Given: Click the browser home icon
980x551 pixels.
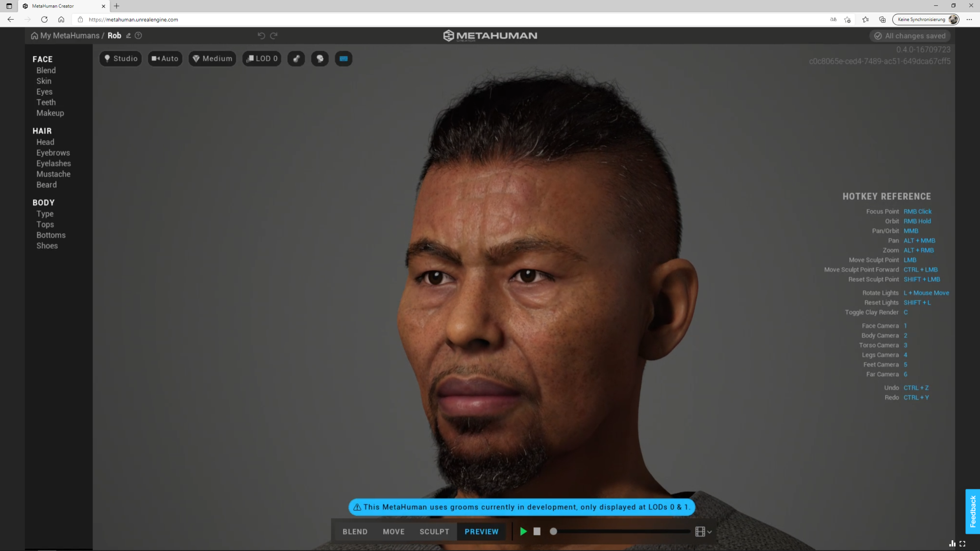Looking at the screenshot, I should tap(61, 20).
